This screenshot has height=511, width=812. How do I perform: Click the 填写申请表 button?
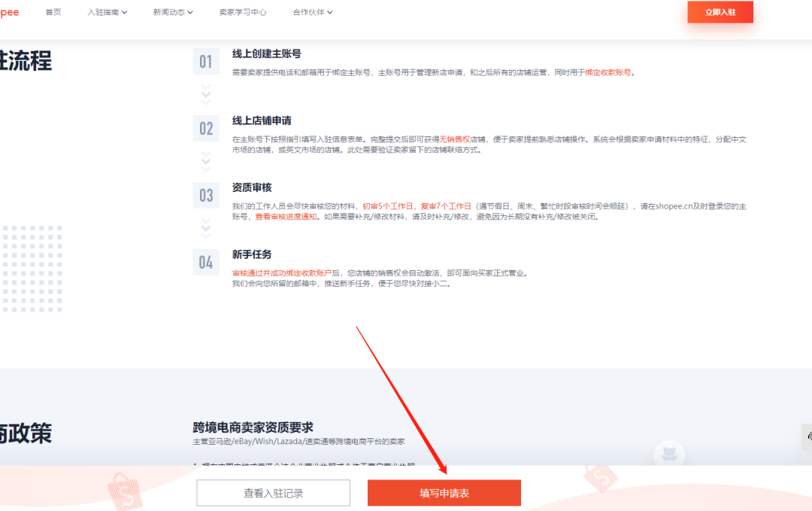(x=444, y=493)
